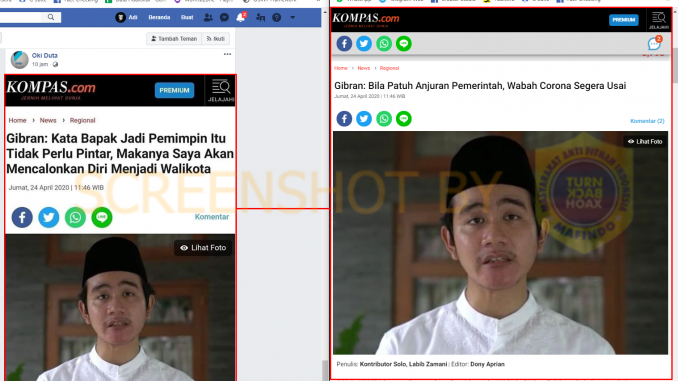Click the Ikuti follow button
This screenshot has height=381, width=678.
click(216, 38)
